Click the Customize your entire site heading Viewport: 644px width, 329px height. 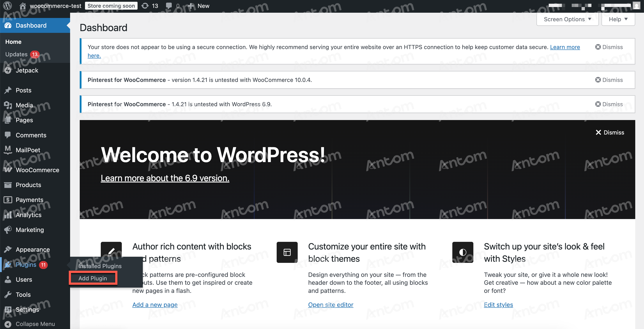pyautogui.click(x=367, y=253)
